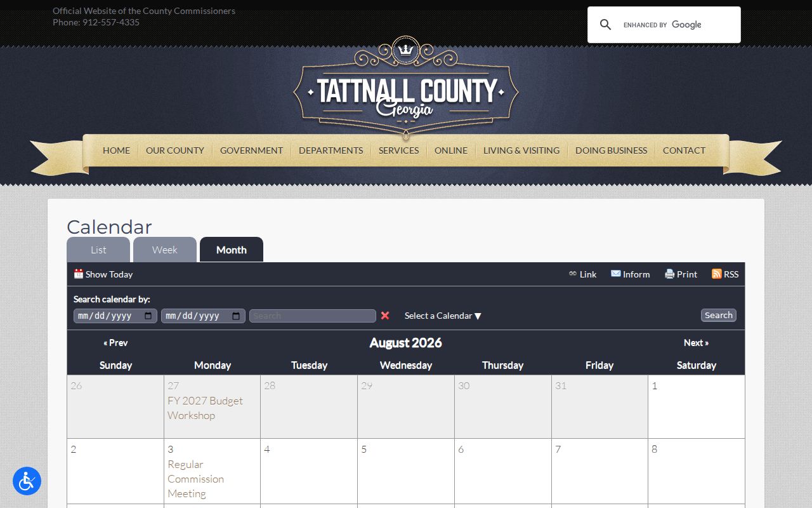This screenshot has height=508, width=812.
Task: Open the Our County menu
Action: click(x=175, y=150)
